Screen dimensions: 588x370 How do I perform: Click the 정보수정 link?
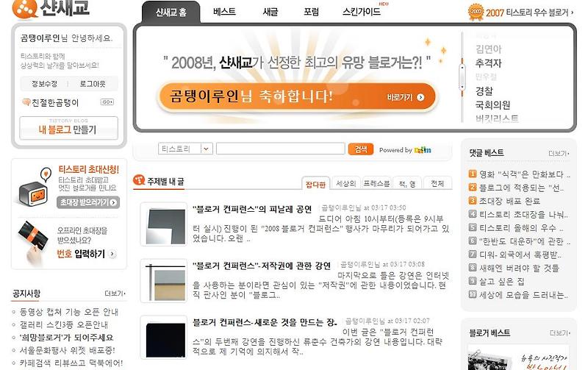(x=44, y=84)
